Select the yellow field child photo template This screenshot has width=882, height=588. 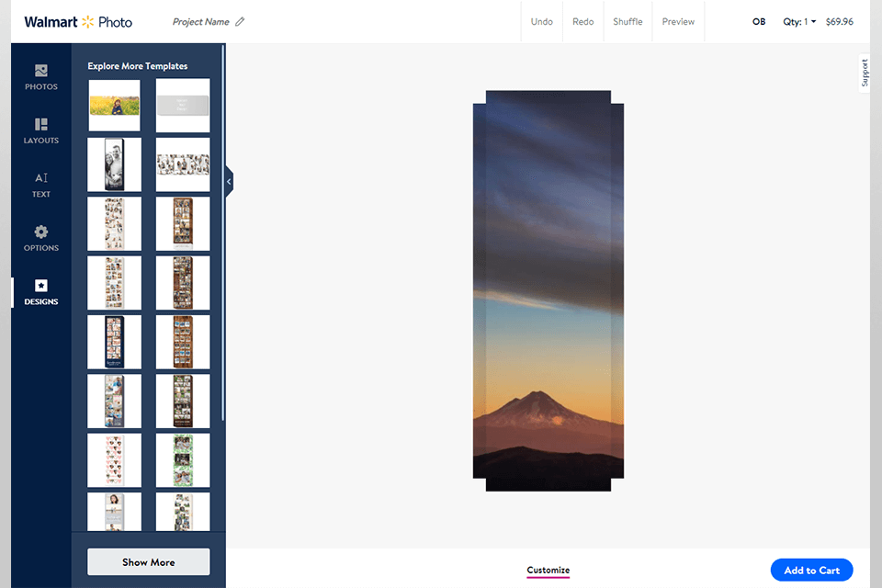click(x=114, y=106)
